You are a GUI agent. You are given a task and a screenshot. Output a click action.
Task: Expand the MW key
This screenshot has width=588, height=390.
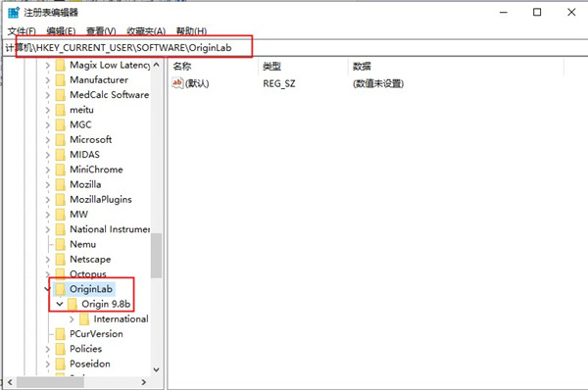[47, 215]
